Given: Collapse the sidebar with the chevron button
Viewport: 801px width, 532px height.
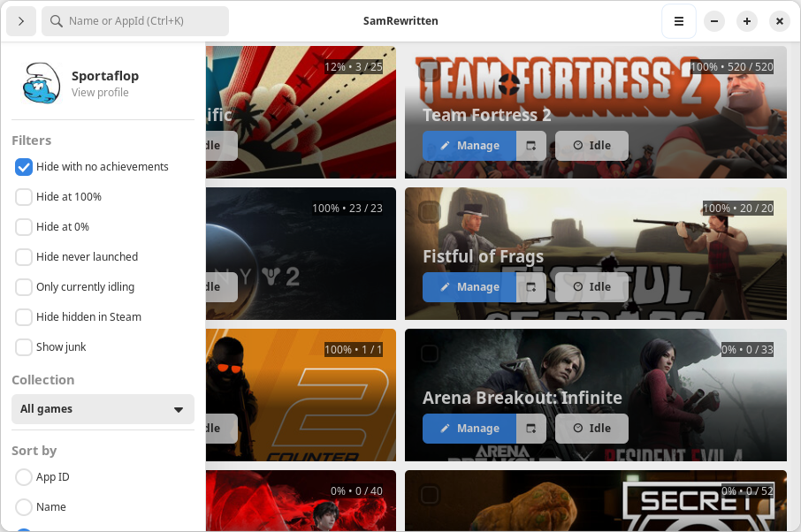Looking at the screenshot, I should click(x=21, y=21).
